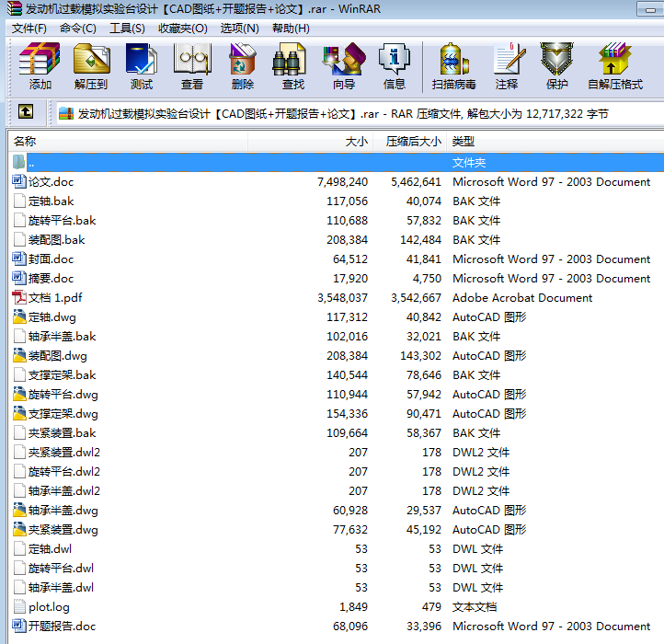This screenshot has height=644, width=664.
Task: Select the file 支撑定架.bak
Action: tap(62, 375)
